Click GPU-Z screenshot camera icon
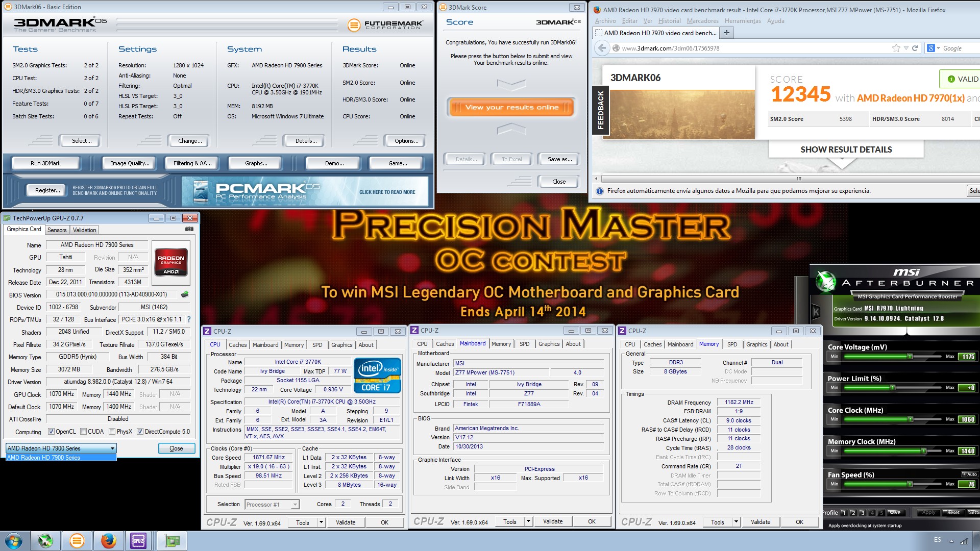This screenshot has height=551, width=980. 189,229
